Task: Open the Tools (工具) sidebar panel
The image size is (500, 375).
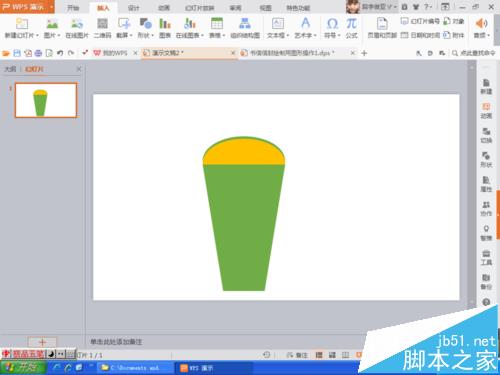Action: [x=486, y=258]
